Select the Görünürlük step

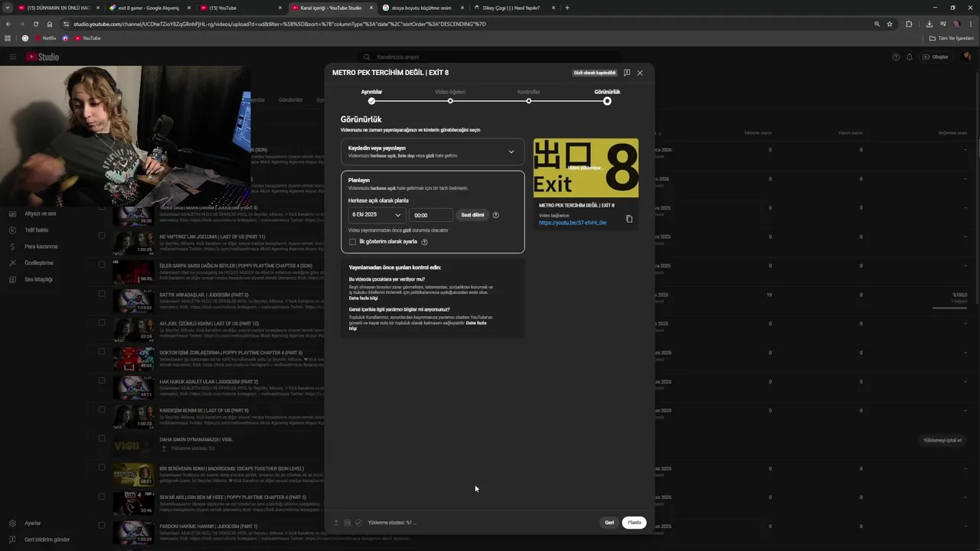607,96
